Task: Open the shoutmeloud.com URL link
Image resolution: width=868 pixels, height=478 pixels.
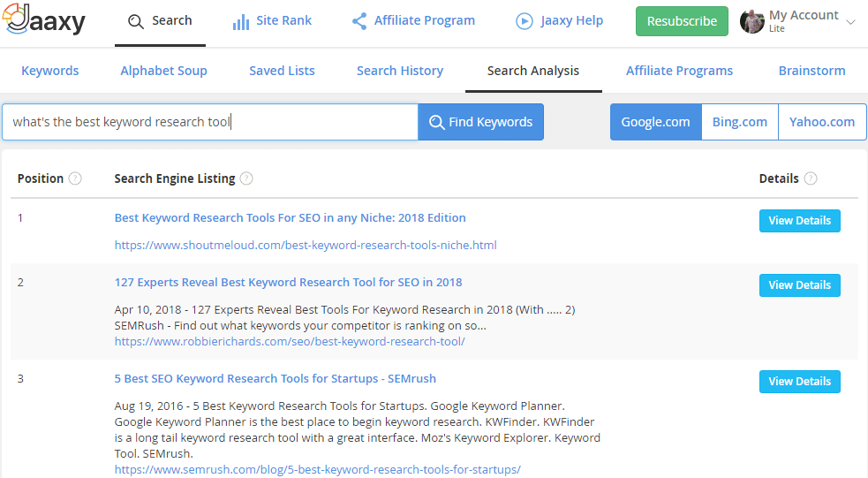Action: point(306,245)
